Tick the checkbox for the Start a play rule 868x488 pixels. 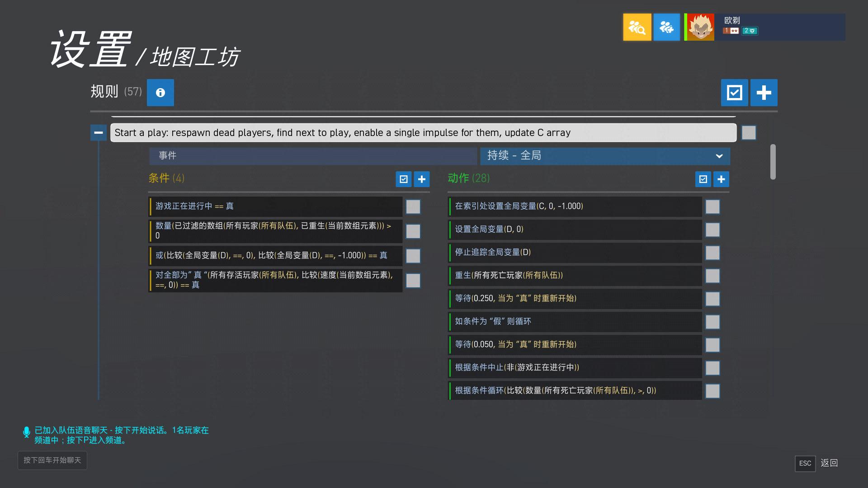(x=749, y=133)
